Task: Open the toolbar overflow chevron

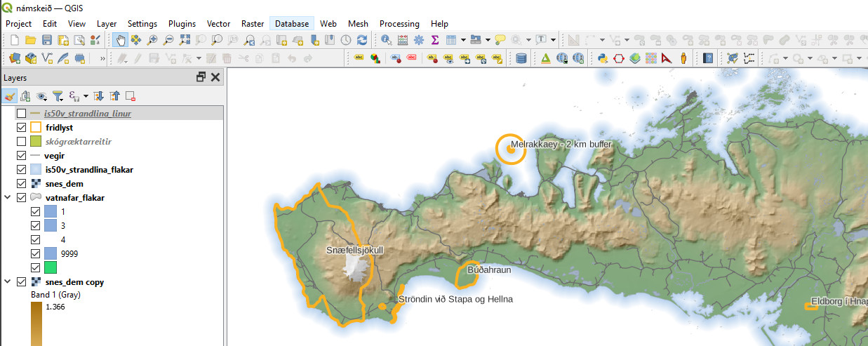Action: coord(103,58)
